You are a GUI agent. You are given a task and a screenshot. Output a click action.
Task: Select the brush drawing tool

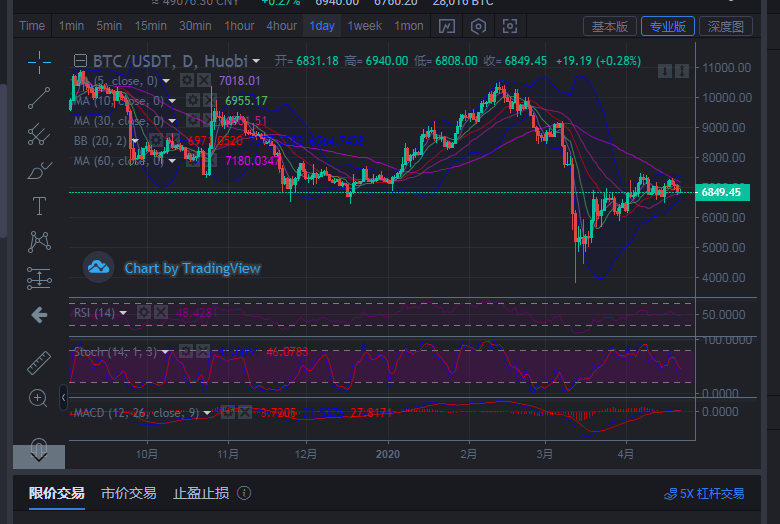point(39,170)
